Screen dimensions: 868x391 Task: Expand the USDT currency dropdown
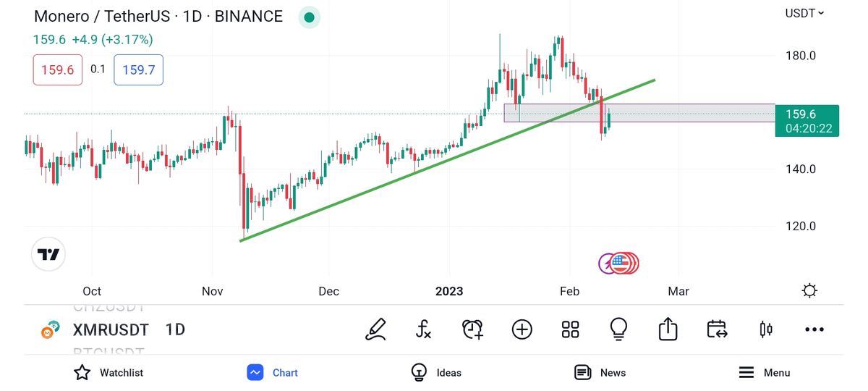pos(804,13)
